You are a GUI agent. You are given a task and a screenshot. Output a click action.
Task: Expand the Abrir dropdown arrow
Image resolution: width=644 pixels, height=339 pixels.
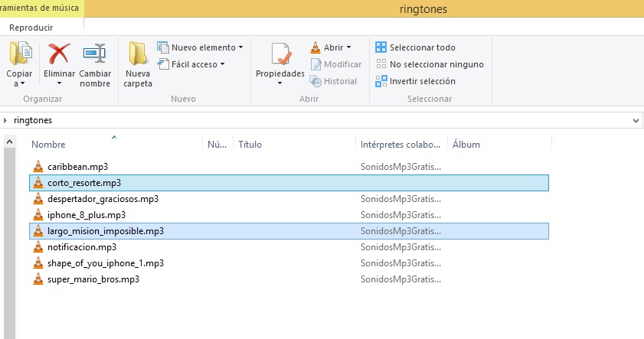click(348, 47)
